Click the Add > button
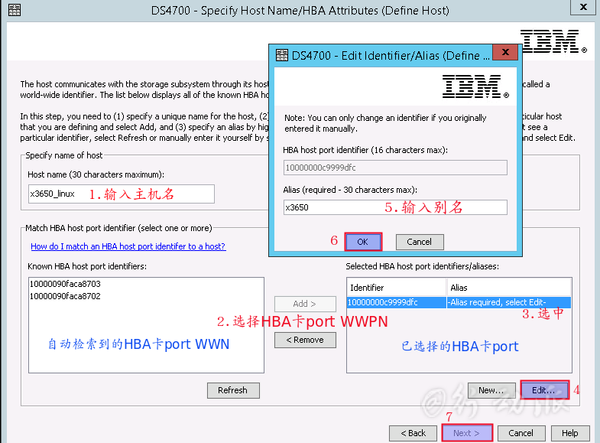Viewport: 600px width, 443px height. (x=305, y=304)
